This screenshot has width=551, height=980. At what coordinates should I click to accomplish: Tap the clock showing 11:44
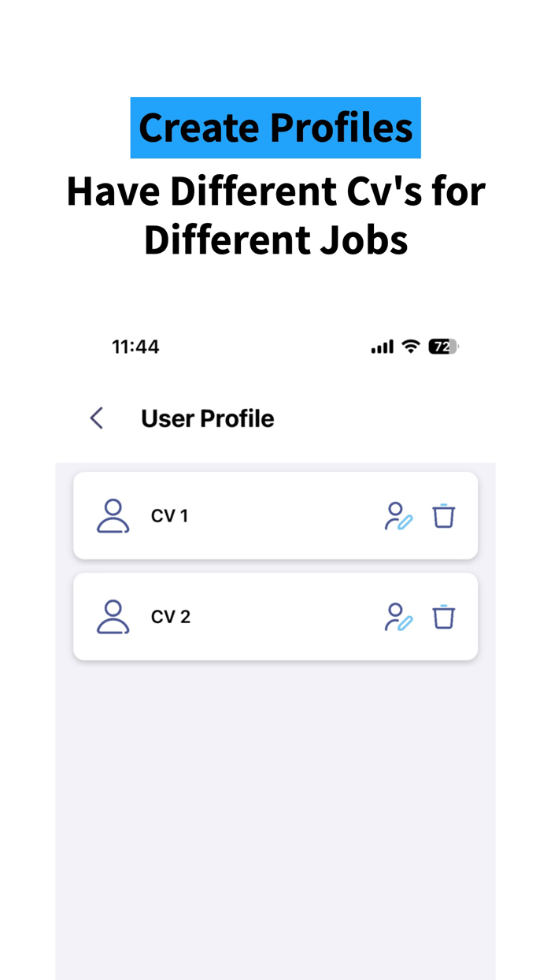coord(135,346)
